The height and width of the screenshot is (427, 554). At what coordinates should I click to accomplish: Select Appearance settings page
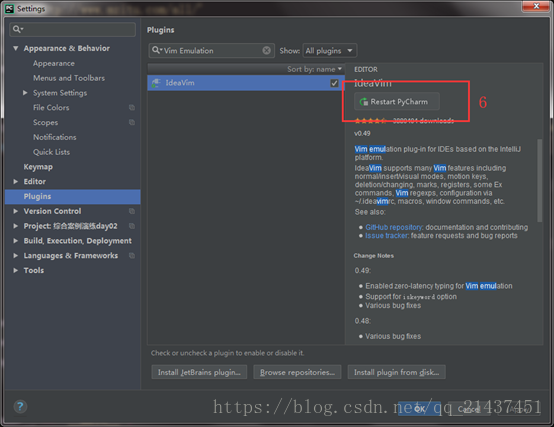pos(54,63)
